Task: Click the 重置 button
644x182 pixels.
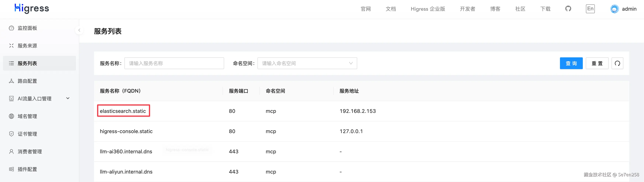Action: (x=597, y=63)
